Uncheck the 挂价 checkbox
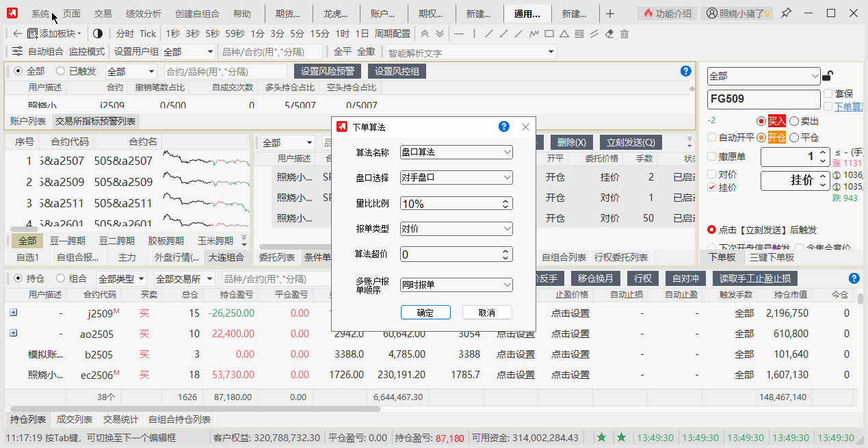The image size is (868, 448). 712,187
